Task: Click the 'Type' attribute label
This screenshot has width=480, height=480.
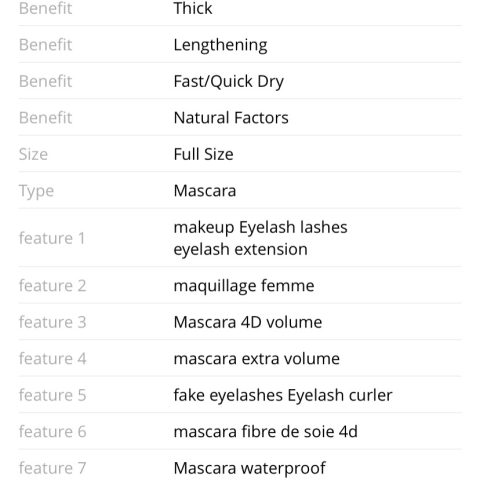Action: coord(36,192)
